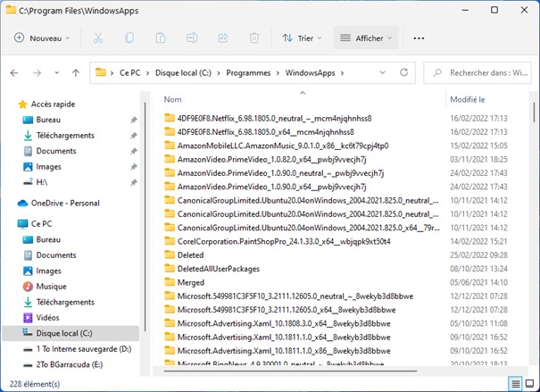This screenshot has height=392, width=540.
Task: Click Programmes in the breadcrumb
Action: [248, 73]
